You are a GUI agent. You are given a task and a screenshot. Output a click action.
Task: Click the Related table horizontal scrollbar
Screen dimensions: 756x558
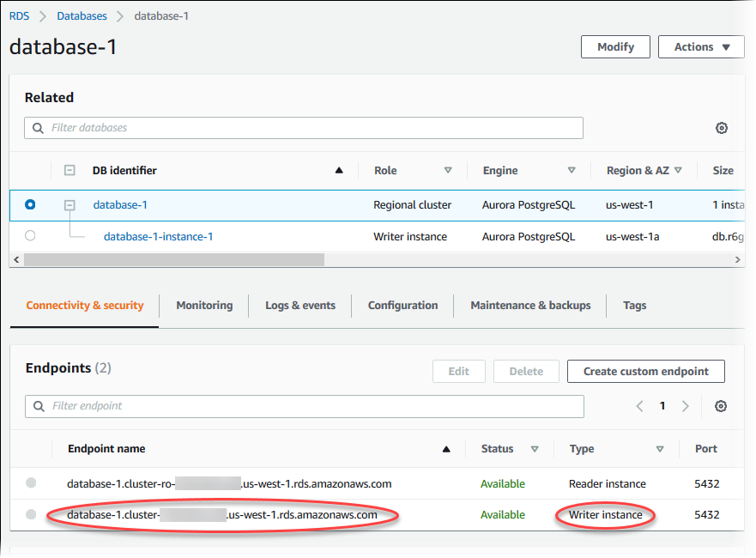click(173, 259)
